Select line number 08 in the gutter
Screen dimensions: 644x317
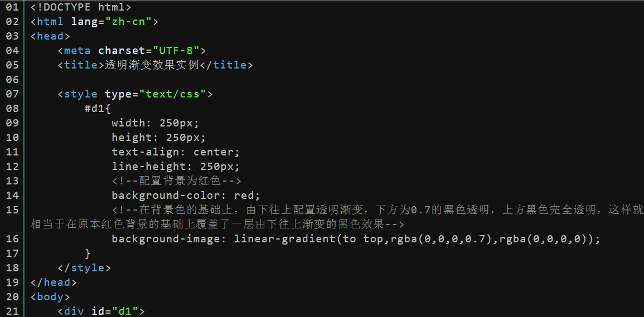pyautogui.click(x=12, y=109)
